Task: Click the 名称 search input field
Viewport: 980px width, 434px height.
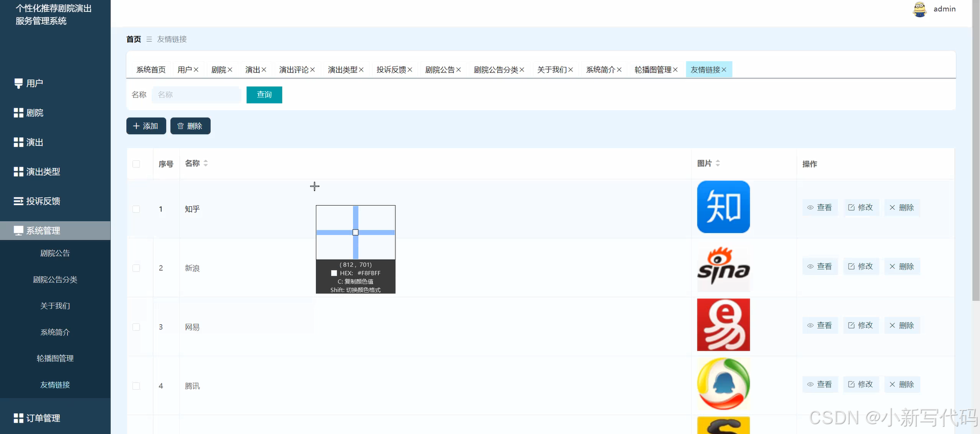Action: point(196,95)
